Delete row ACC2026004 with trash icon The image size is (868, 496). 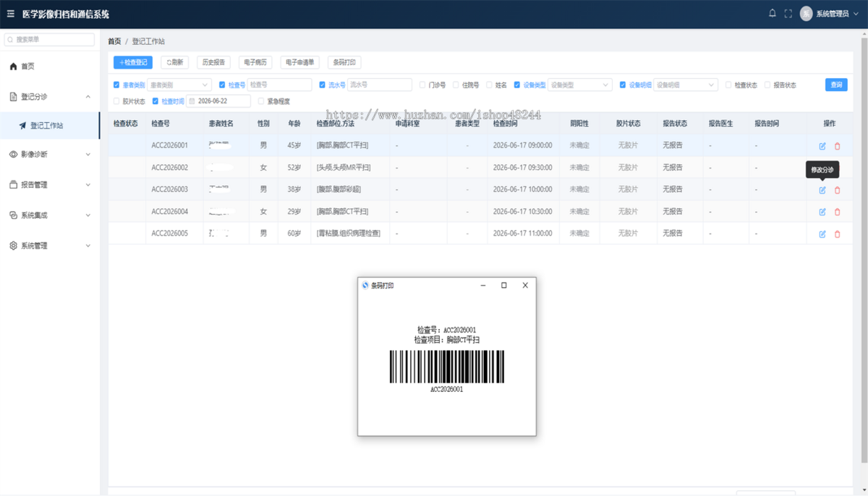point(838,212)
